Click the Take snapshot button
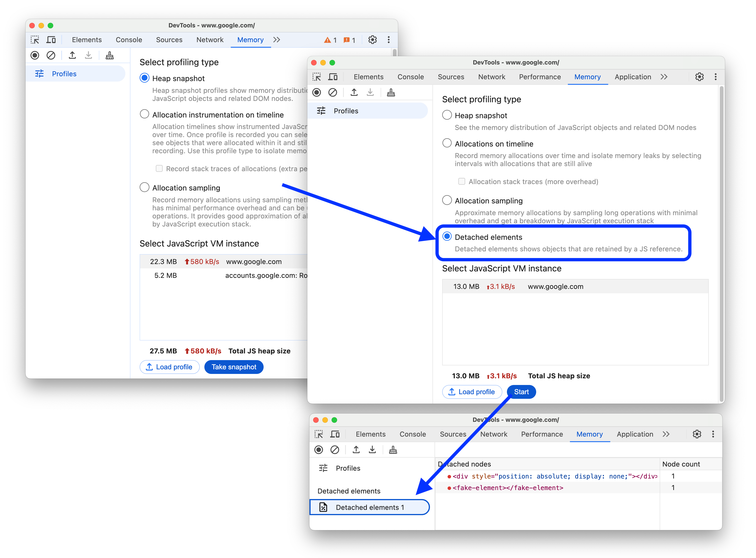756x558 pixels. pos(234,367)
